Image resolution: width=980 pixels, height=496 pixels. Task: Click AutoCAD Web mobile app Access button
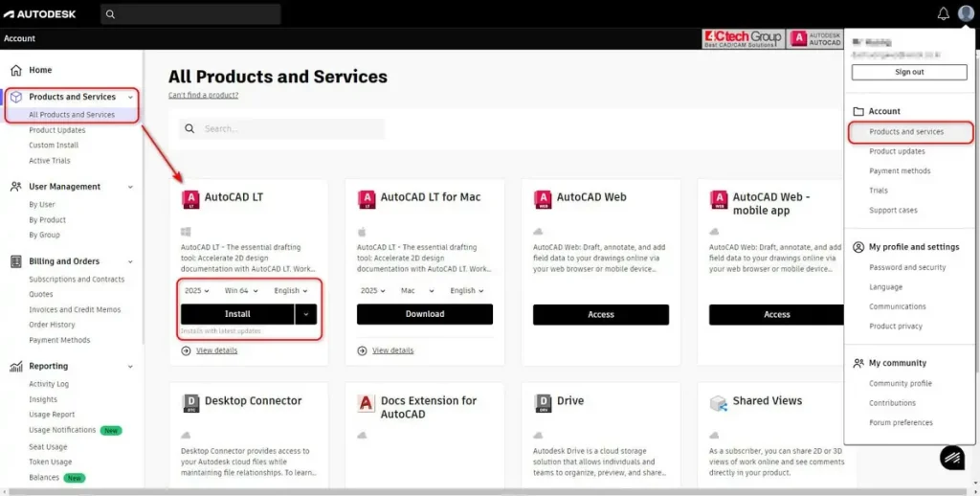777,315
